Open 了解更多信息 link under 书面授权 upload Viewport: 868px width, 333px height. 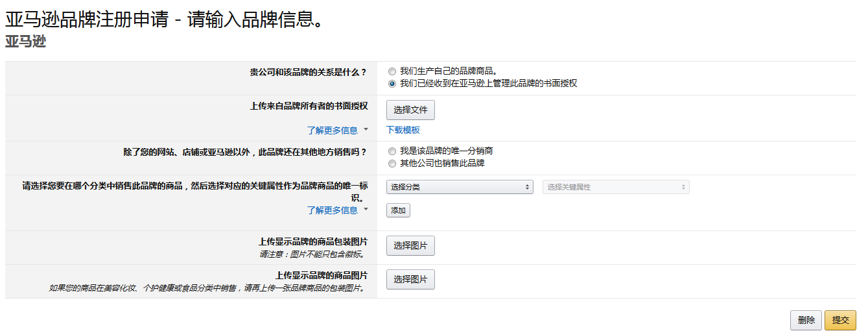pos(333,130)
